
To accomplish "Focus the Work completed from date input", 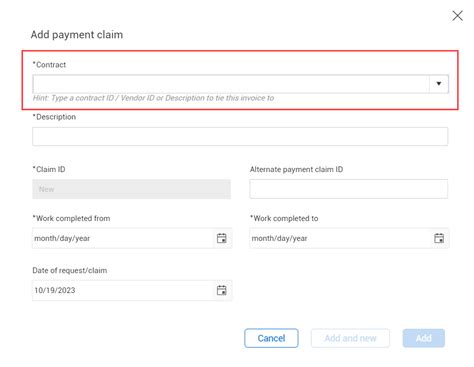I will pyautogui.click(x=123, y=238).
